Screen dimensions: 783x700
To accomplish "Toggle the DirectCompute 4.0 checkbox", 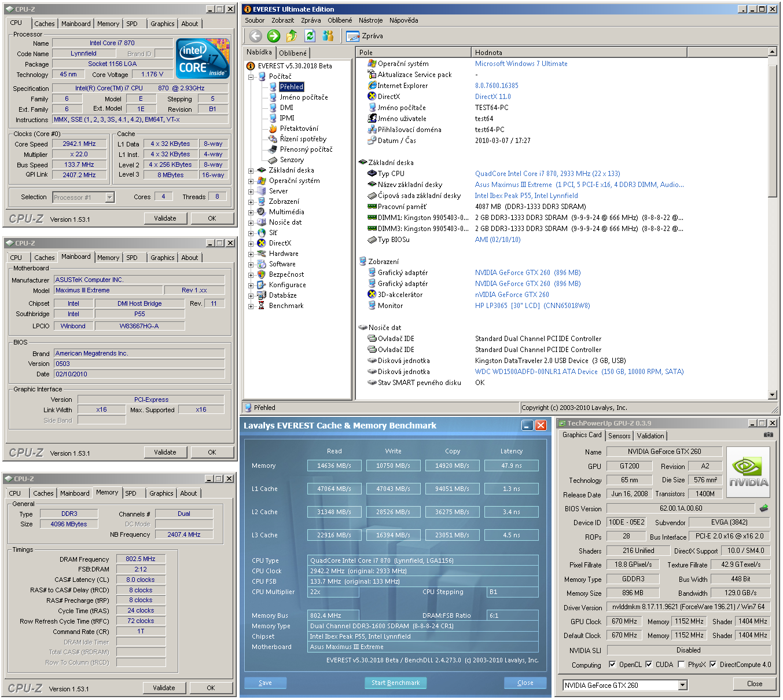I will (713, 665).
